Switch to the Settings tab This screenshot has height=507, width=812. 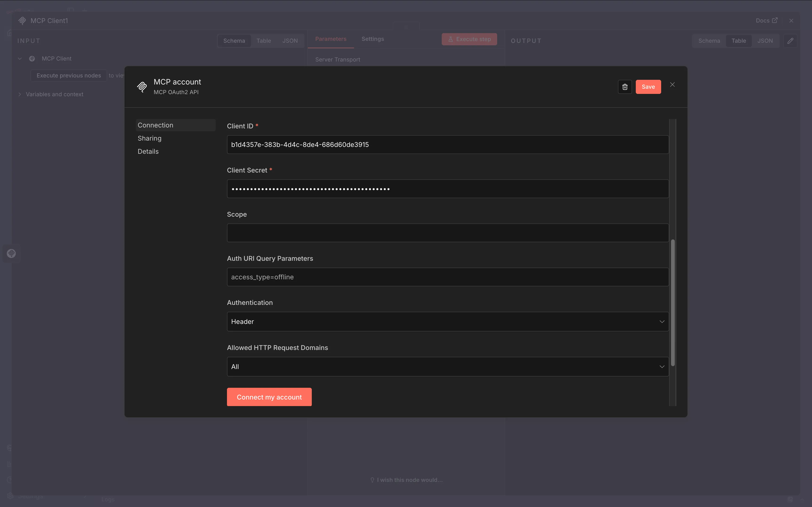click(x=372, y=39)
